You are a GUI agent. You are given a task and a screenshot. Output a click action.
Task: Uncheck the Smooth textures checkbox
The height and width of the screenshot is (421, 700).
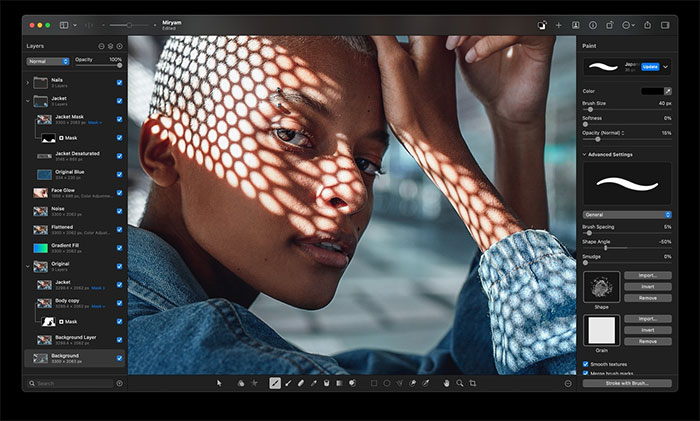tap(586, 364)
